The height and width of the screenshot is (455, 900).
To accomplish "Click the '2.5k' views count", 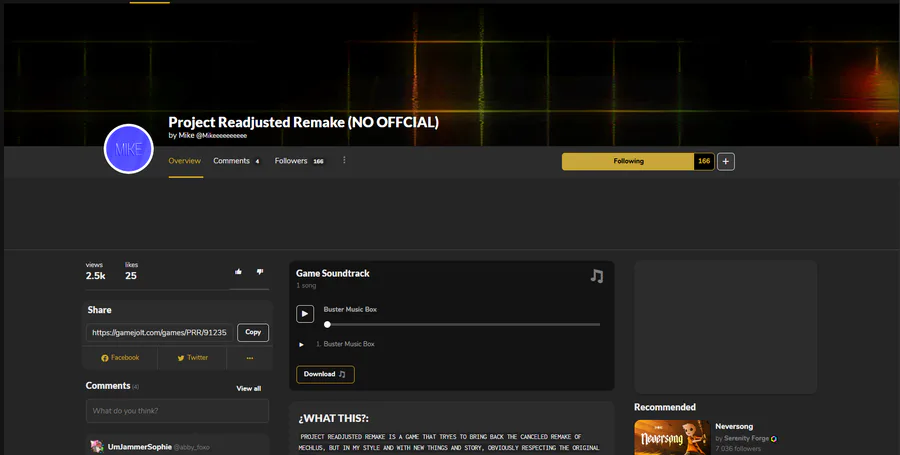I will coord(96,276).
